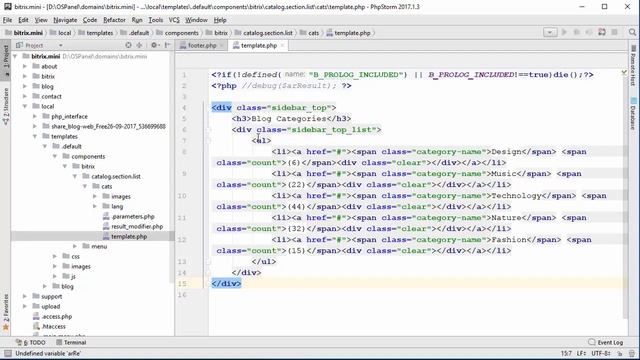Screen dimensions: 640x360
Task: Select template.php in project tree
Action: point(125,236)
